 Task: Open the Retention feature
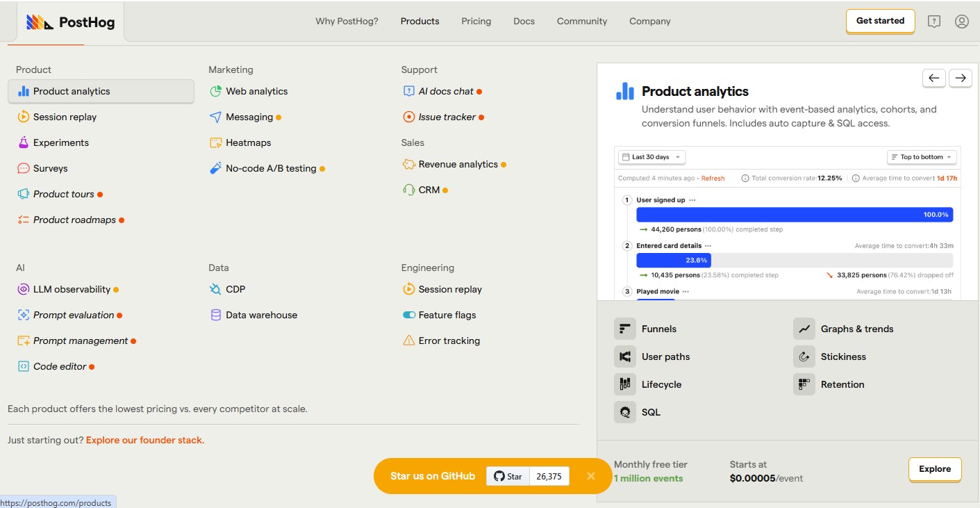pos(829,384)
